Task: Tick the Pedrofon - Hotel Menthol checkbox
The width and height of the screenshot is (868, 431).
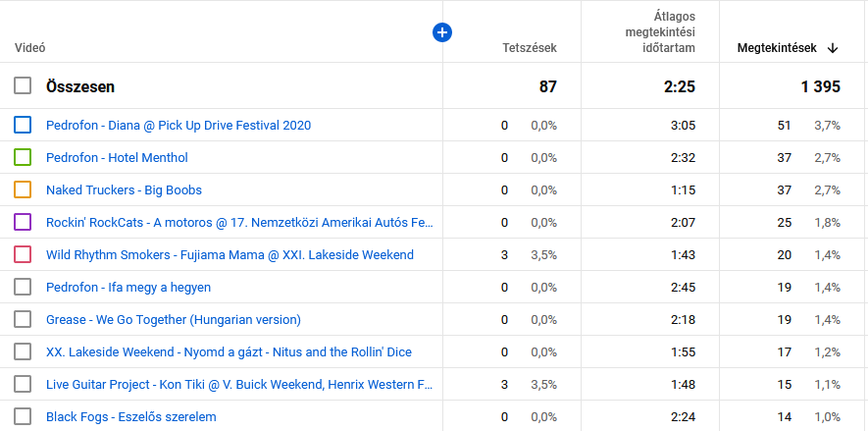Action: 23,157
